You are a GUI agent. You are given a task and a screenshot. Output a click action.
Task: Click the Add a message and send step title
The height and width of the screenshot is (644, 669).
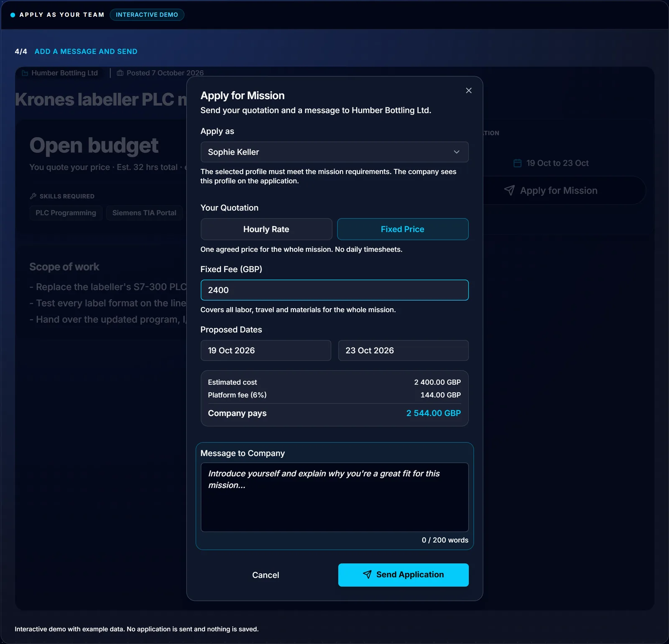click(x=86, y=51)
